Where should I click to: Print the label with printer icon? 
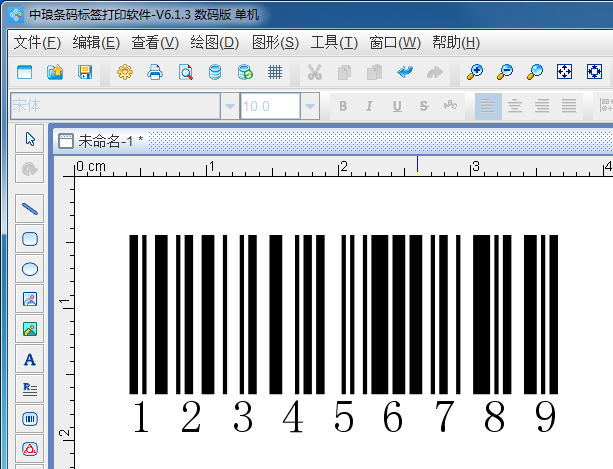155,72
